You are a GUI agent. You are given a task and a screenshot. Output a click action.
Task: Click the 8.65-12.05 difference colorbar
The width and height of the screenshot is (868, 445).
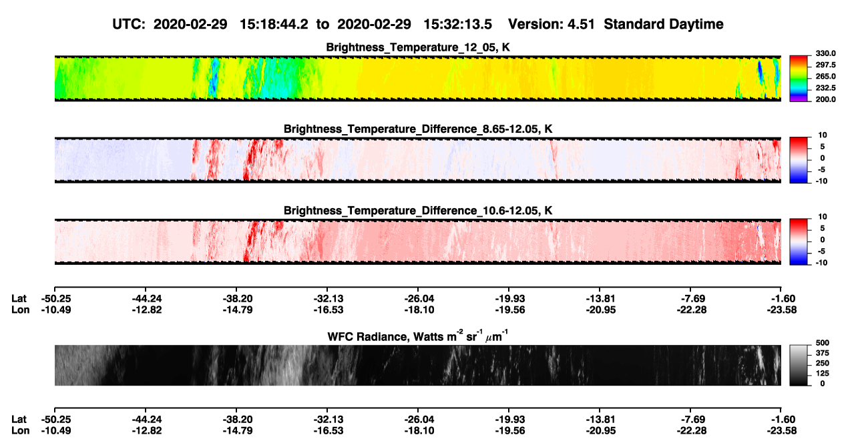(x=797, y=159)
